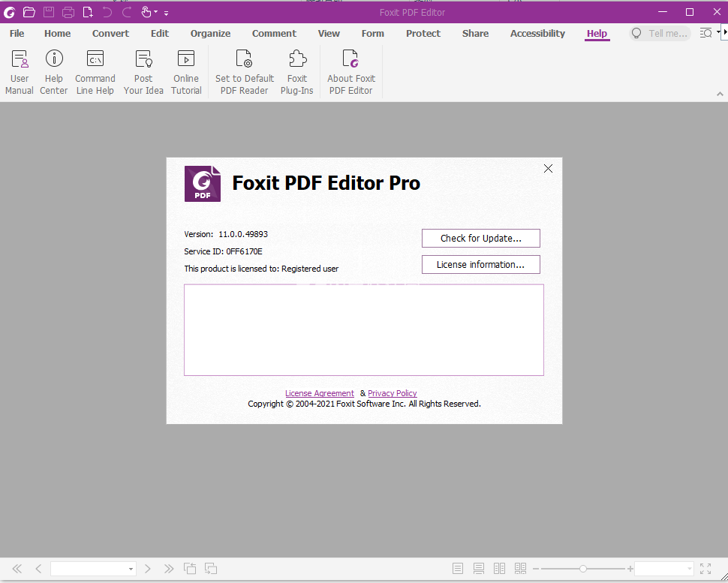
Task: Click the Help tab
Action: click(x=597, y=34)
